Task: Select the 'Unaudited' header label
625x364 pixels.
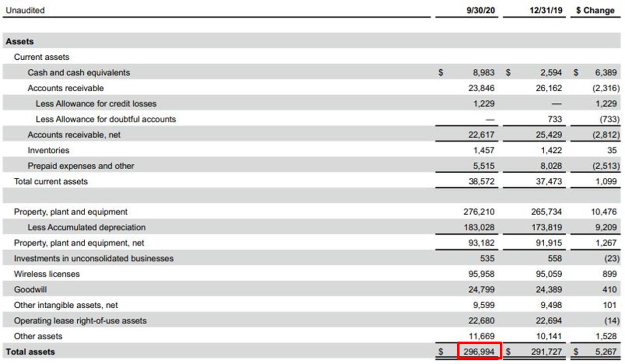Action: [x=25, y=10]
